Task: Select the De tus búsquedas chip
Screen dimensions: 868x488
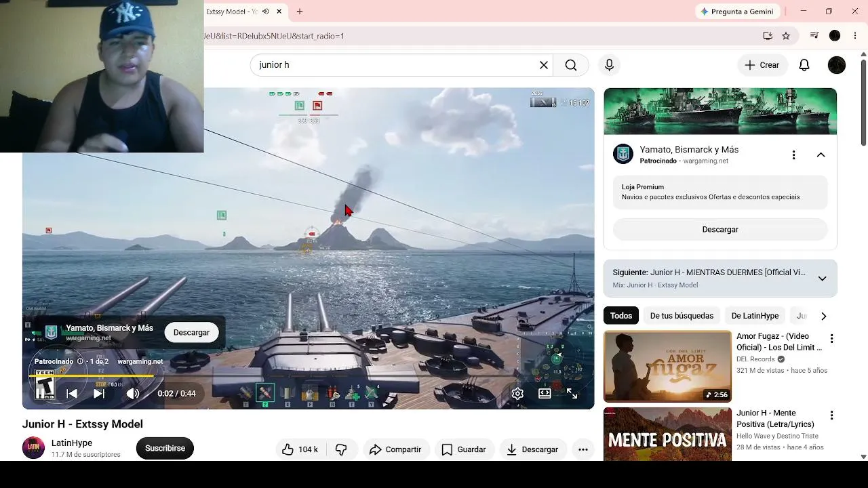Action: (x=682, y=316)
